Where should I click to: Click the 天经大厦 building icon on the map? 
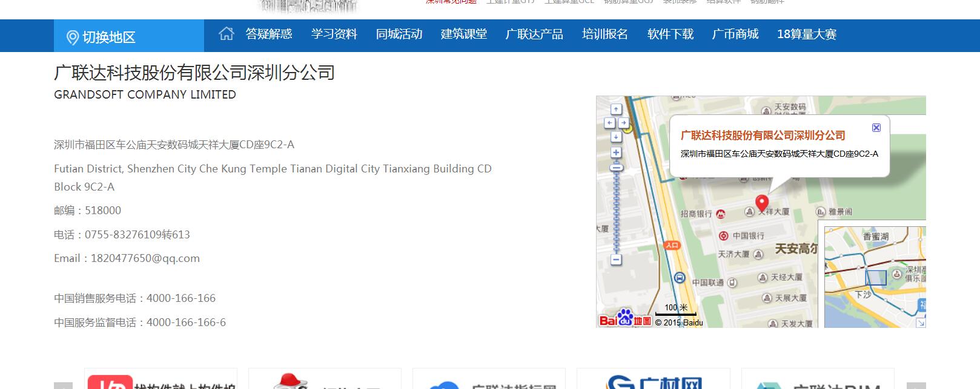[x=763, y=278]
